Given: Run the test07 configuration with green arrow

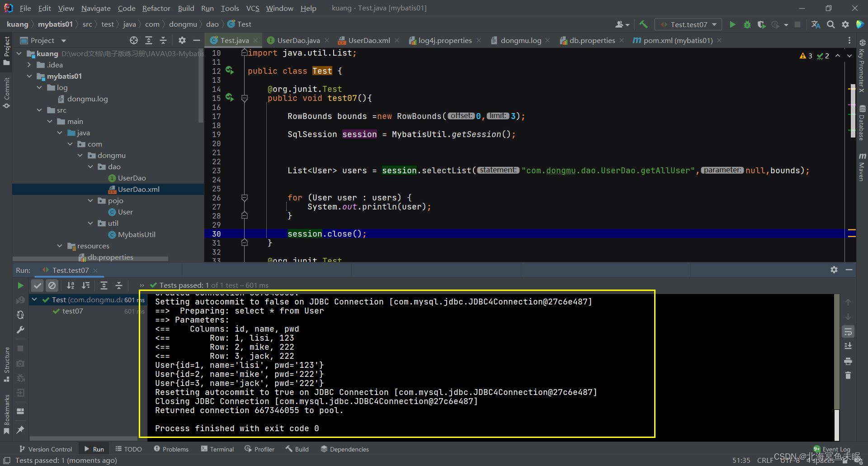Looking at the screenshot, I should pyautogui.click(x=732, y=24).
